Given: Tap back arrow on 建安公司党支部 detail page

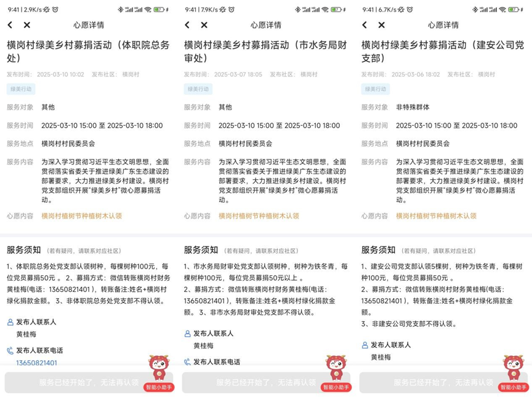Looking at the screenshot, I should (365, 25).
